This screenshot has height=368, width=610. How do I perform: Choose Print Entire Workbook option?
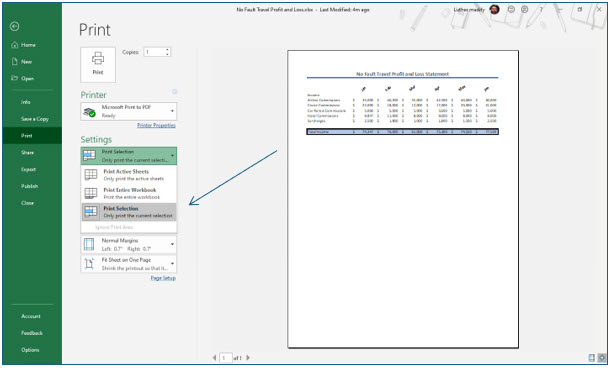[x=128, y=193]
